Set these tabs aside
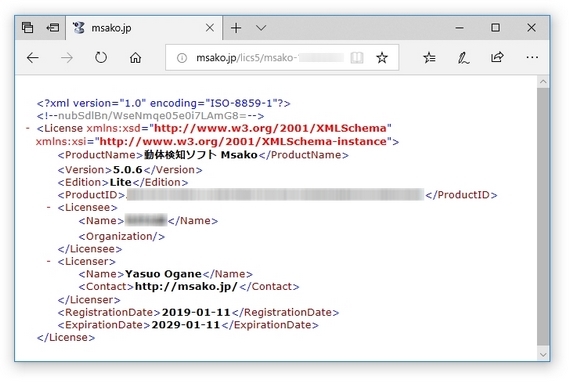 (x=53, y=28)
